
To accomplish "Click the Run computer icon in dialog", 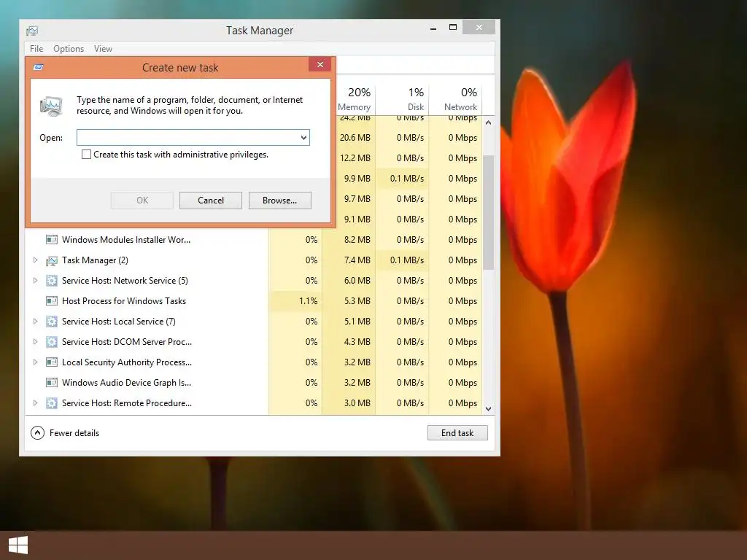I will pos(52,106).
